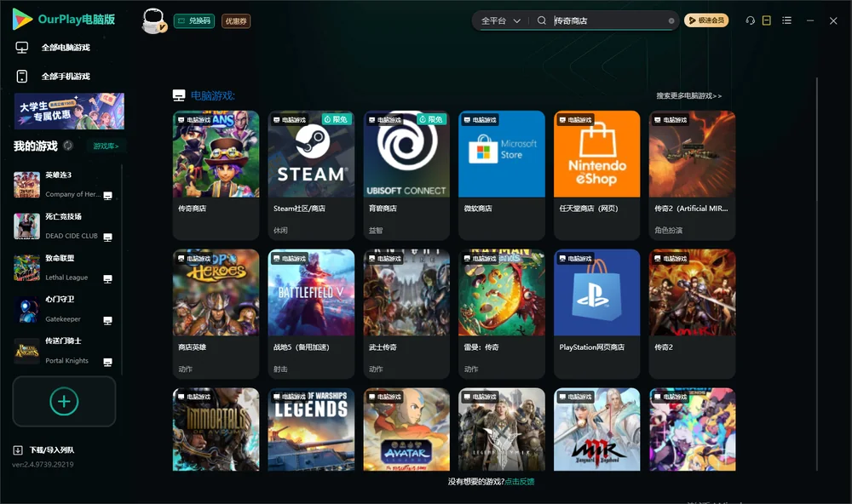Select 死亡竞技场 in my games
The image size is (852, 504).
coord(63,226)
